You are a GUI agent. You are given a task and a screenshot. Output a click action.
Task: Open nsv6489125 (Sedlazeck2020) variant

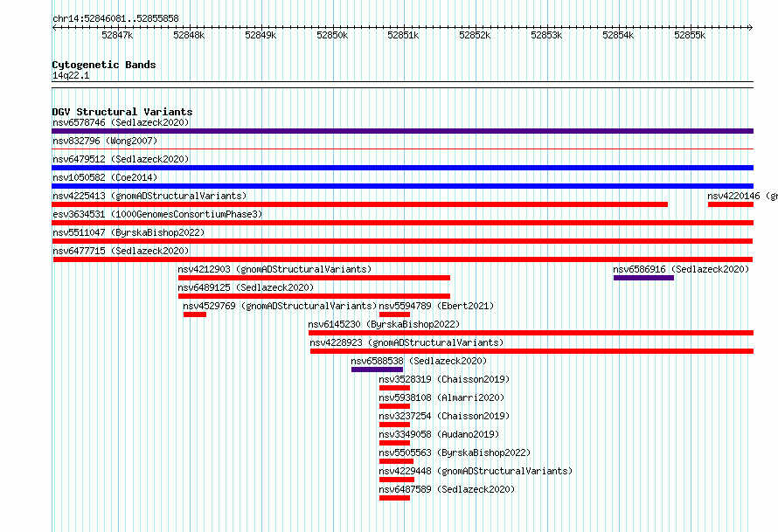[x=246, y=287]
